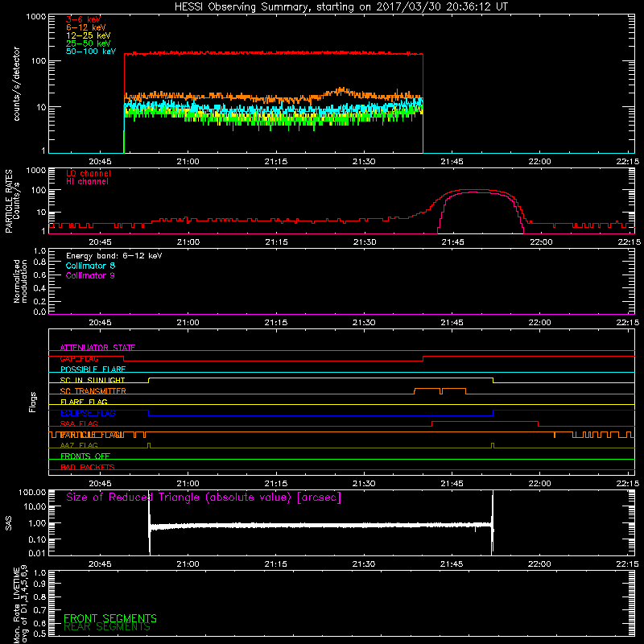Viewport: 644px width, 644px height.
Task: Click the SAA_FLAG label
Action: [79, 423]
